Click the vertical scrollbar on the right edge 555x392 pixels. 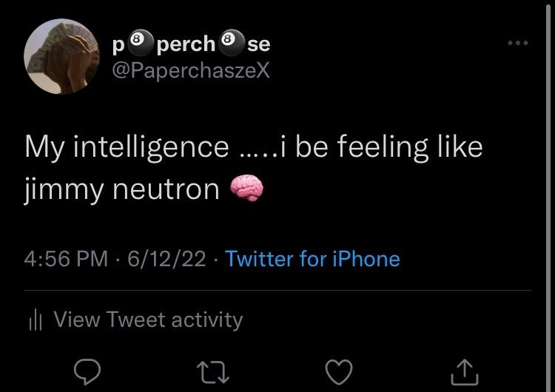548,195
